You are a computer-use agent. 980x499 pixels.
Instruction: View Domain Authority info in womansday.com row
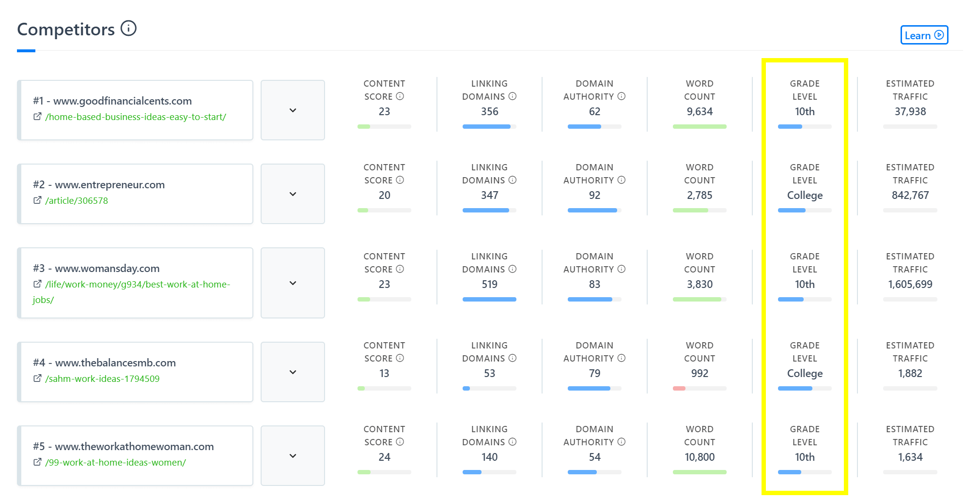[x=622, y=269]
